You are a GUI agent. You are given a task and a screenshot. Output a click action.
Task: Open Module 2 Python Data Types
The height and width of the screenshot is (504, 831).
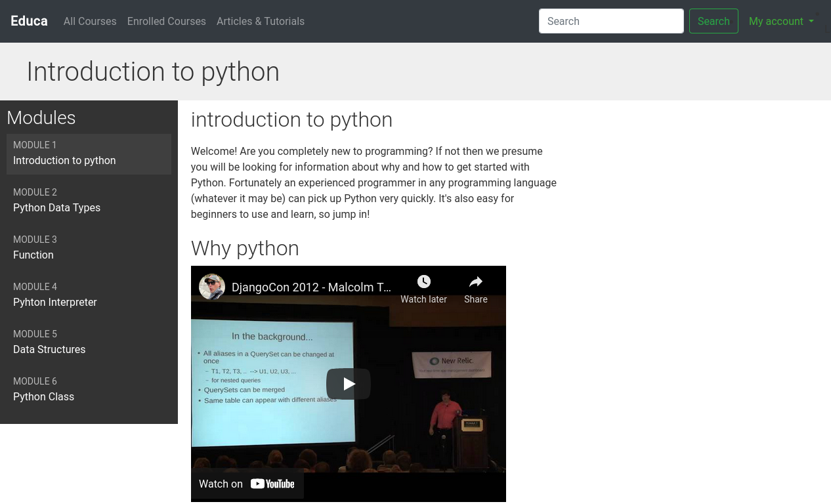tap(89, 201)
